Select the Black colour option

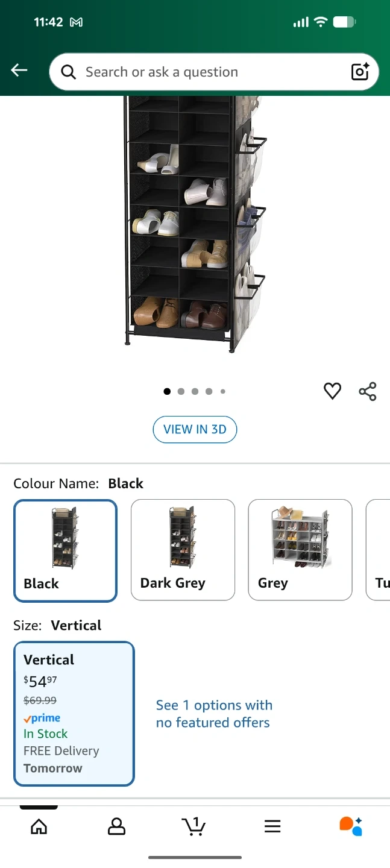[x=65, y=550]
